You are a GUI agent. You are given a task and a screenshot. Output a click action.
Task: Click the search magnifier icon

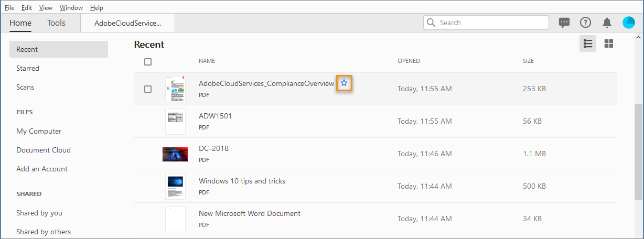(432, 23)
